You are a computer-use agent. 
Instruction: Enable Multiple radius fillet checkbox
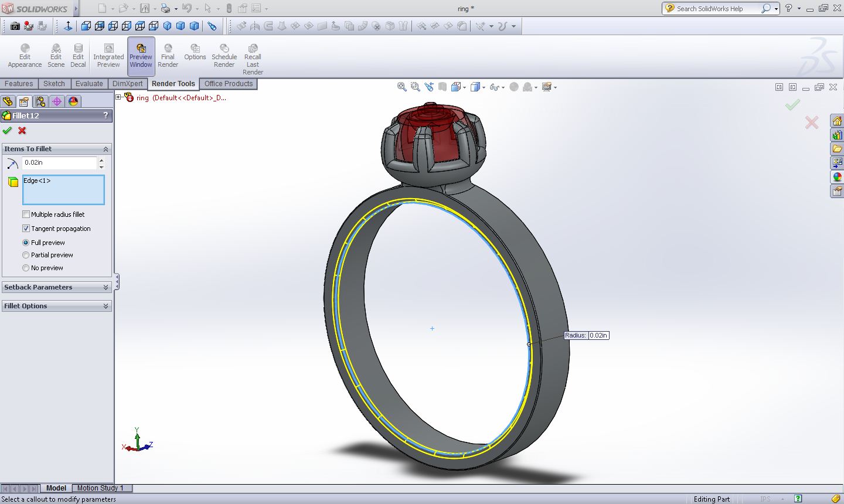[x=26, y=214]
